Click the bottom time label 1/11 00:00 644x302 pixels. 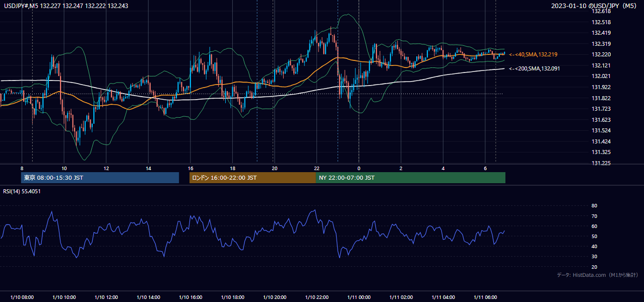[x=358, y=297]
